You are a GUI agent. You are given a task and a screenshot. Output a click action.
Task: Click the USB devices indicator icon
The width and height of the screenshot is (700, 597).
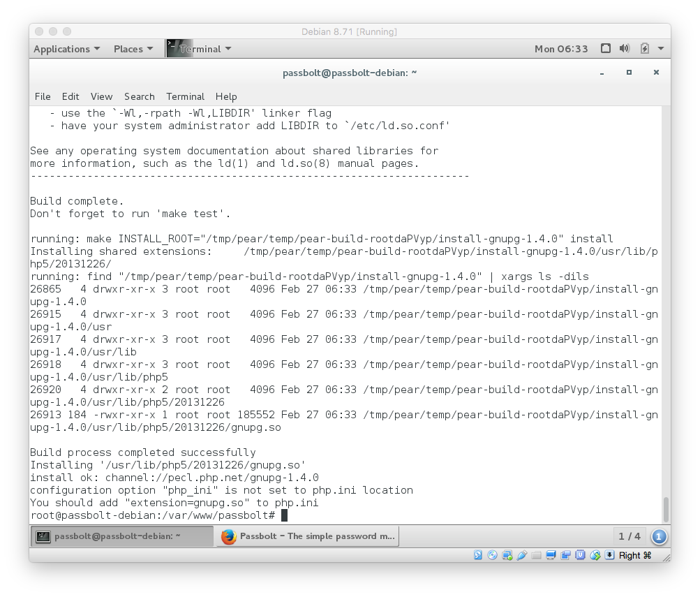[521, 555]
